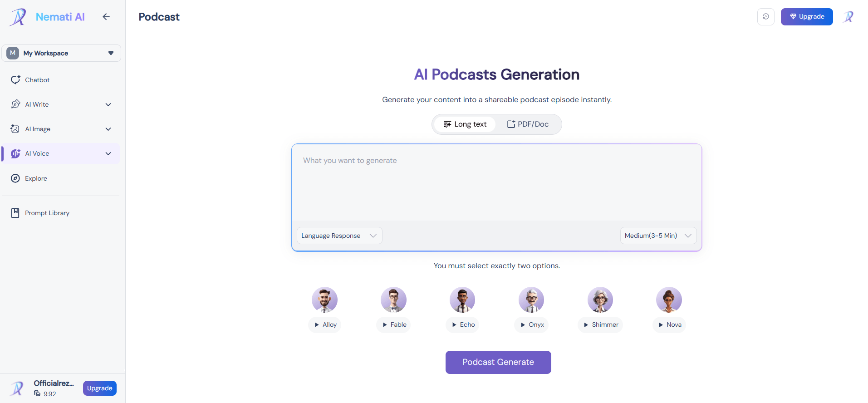868x403 pixels.
Task: Click the 9.92 credits balance
Action: tap(50, 394)
